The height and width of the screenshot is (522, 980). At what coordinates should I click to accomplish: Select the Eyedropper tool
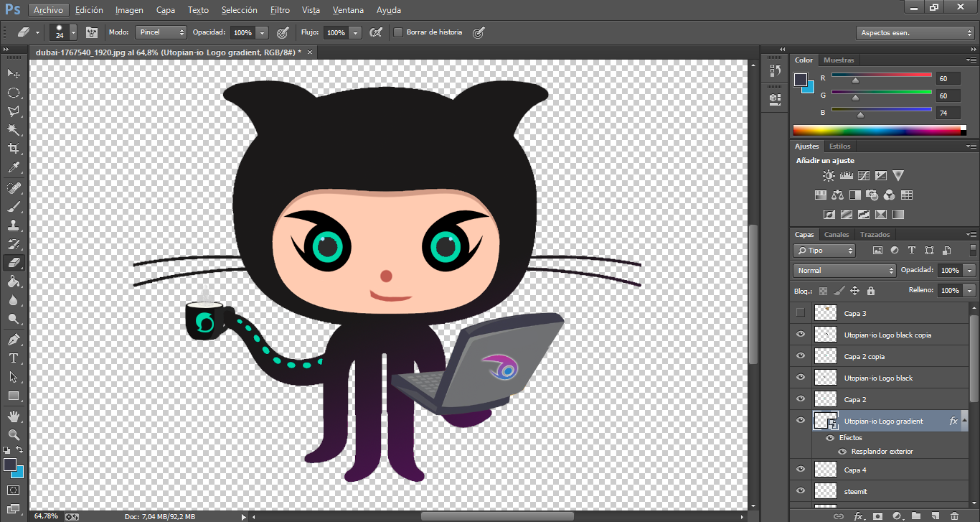click(14, 167)
